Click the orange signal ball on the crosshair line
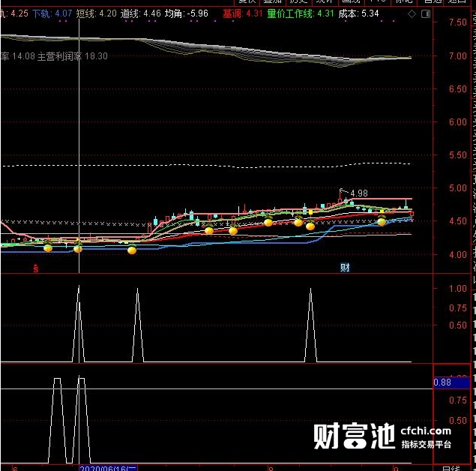Screen dimensions: 476x471 tap(78, 249)
